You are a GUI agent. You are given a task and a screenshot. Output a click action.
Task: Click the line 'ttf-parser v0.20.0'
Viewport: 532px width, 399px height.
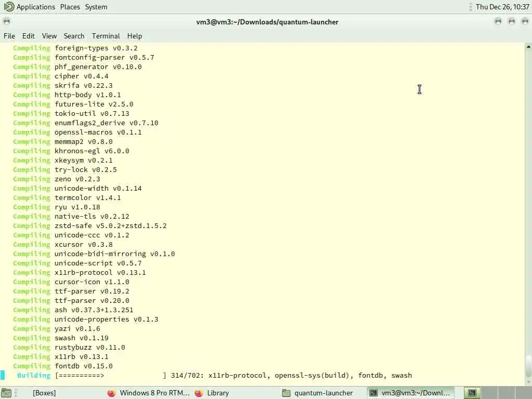click(92, 301)
